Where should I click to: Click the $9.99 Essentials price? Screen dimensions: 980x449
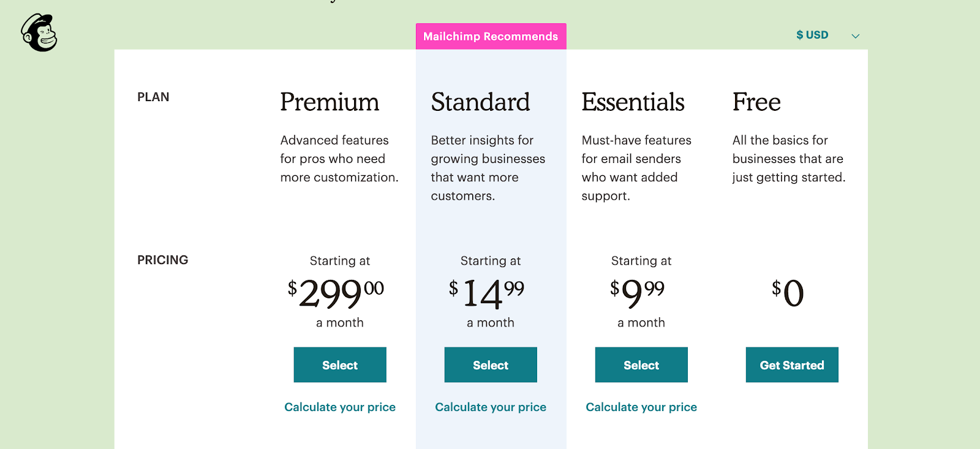click(637, 293)
